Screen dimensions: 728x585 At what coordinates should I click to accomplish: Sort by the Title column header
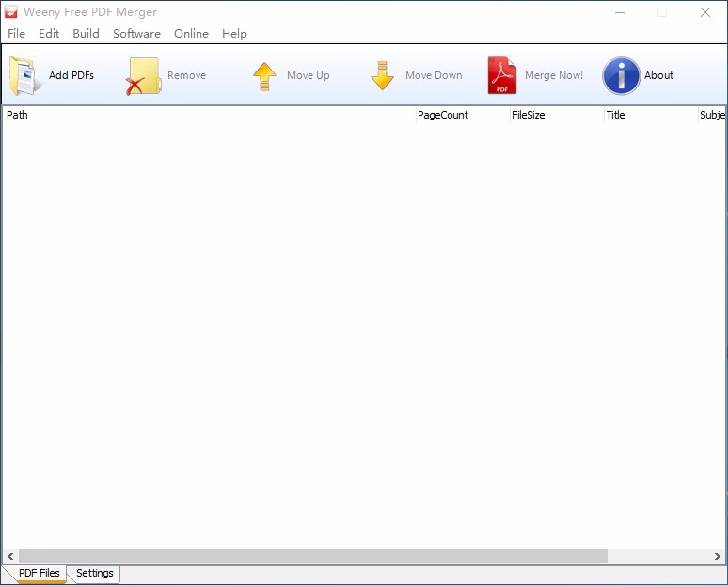click(652, 115)
